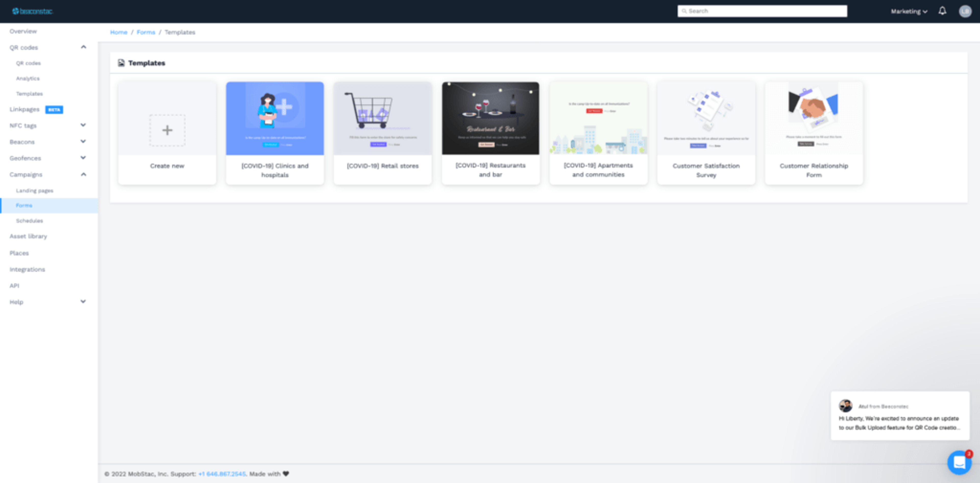This screenshot has height=483, width=980.
Task: Expand the Beacons section
Action: pos(83,141)
